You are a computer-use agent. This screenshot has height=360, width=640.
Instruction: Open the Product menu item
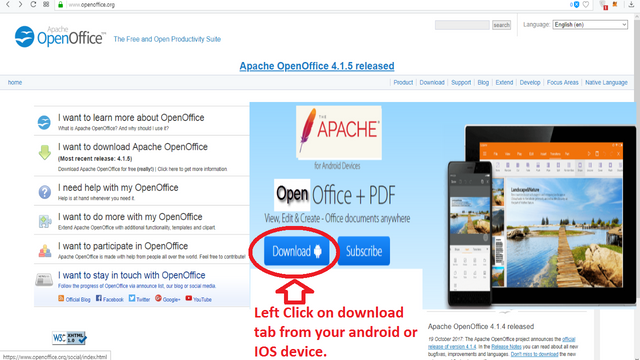[403, 82]
